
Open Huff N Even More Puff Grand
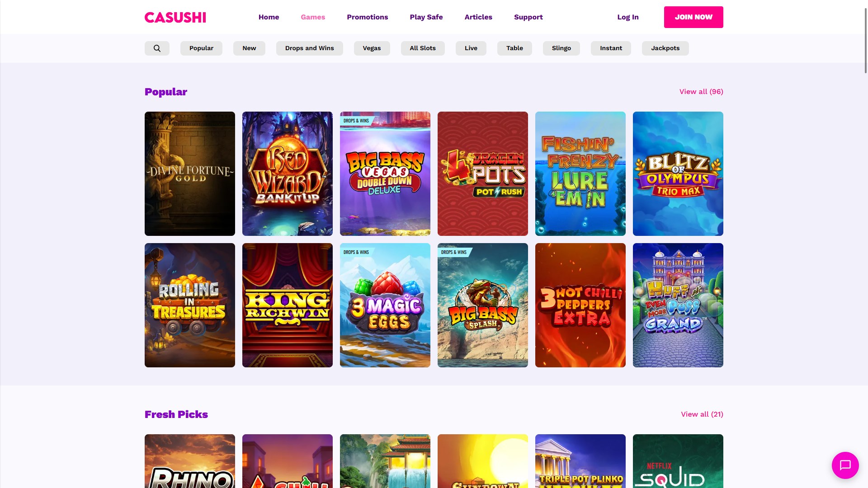point(678,305)
